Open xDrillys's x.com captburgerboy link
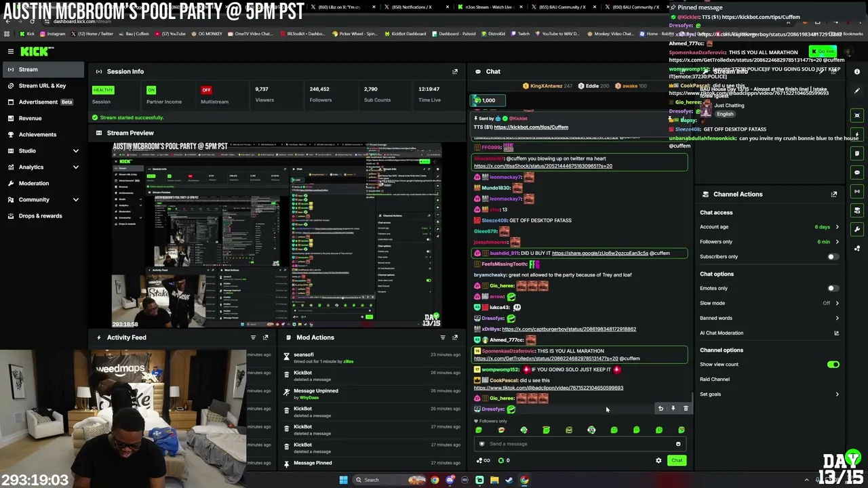Viewport: 868px width, 488px height. (569, 329)
